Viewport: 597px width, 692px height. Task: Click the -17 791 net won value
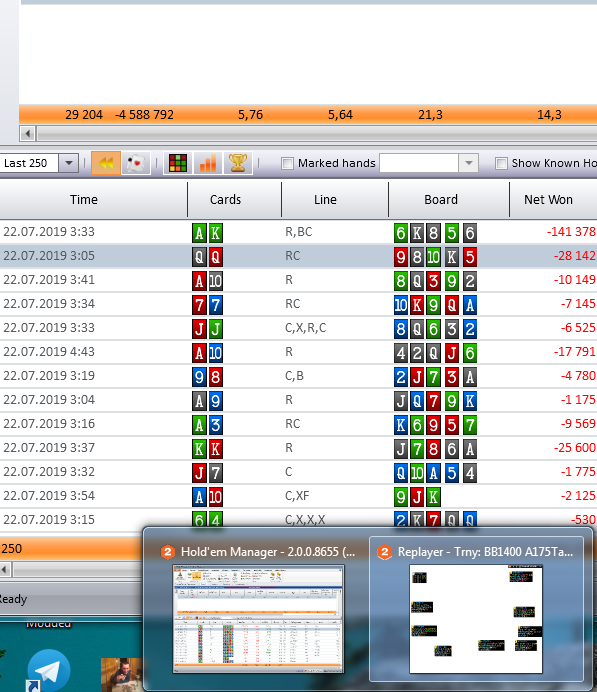(574, 352)
